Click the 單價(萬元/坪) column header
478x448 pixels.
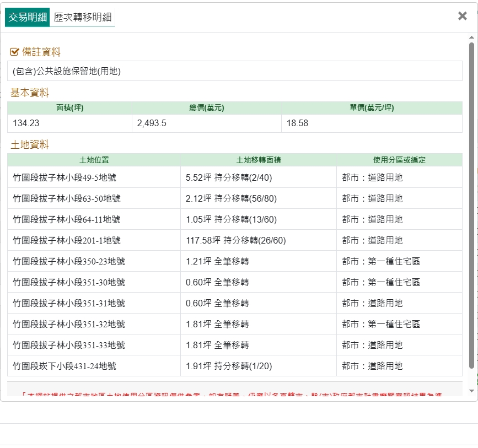pyautogui.click(x=372, y=108)
